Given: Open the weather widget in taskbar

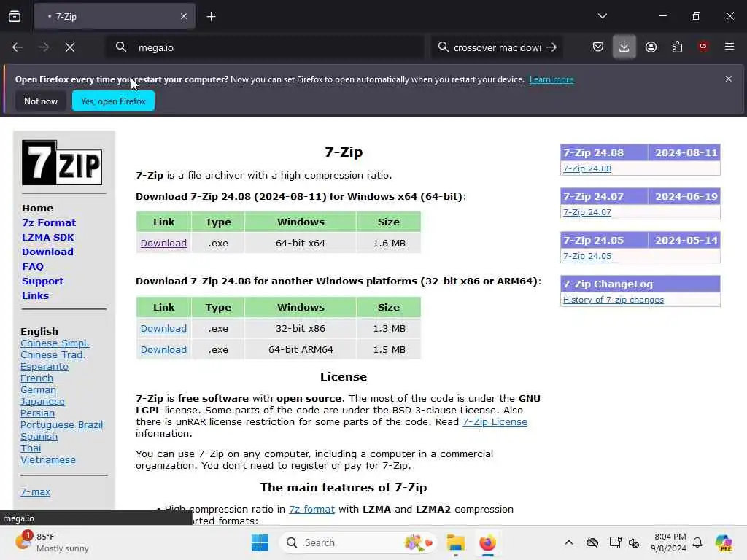Looking at the screenshot, I should tap(52, 542).
